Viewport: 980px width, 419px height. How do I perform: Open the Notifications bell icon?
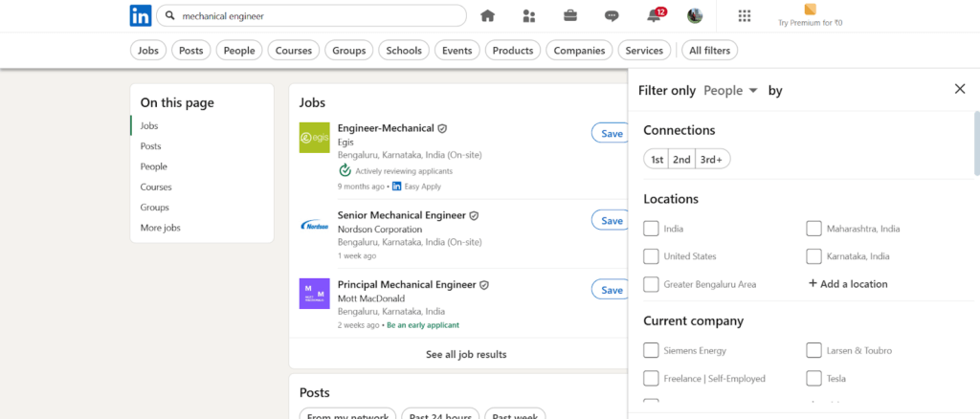(655, 15)
